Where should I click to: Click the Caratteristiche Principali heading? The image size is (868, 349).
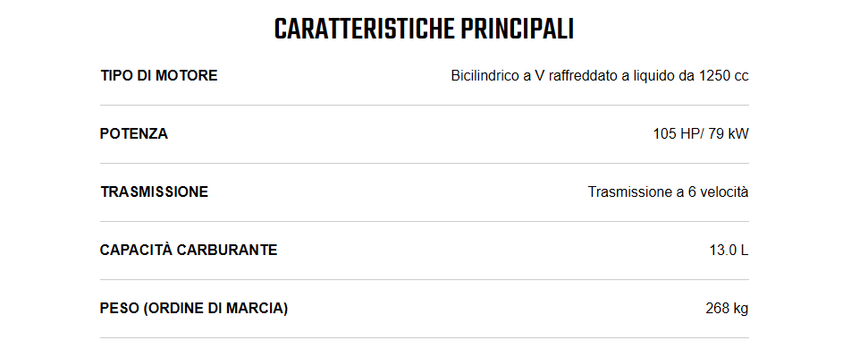424,30
